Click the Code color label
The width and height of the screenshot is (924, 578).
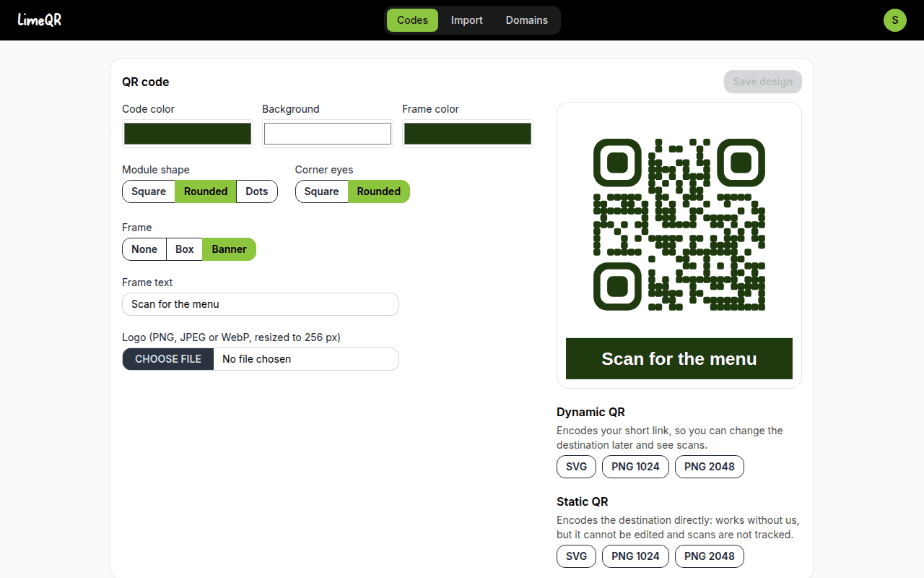tap(148, 109)
